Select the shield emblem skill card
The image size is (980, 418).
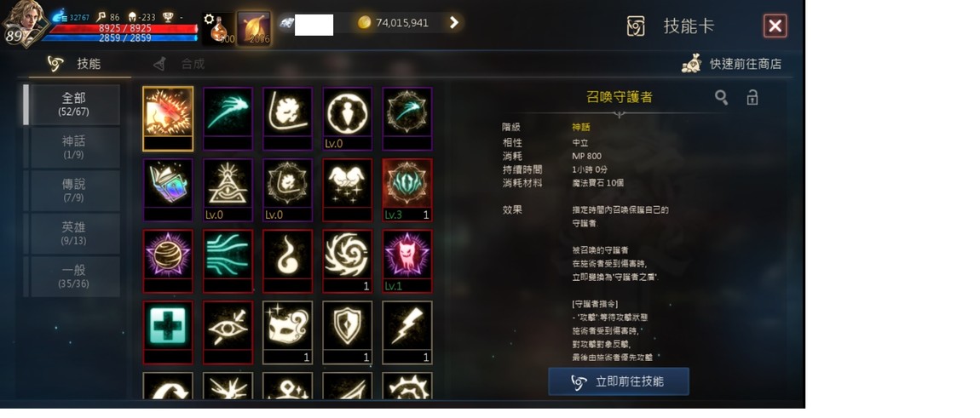coord(348,332)
